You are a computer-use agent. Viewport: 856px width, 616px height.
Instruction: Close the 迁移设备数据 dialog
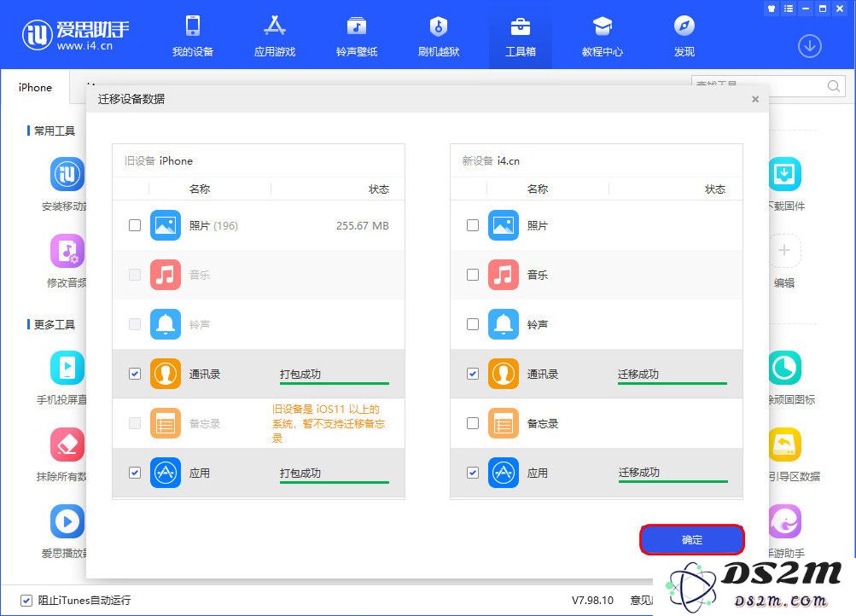point(755,99)
